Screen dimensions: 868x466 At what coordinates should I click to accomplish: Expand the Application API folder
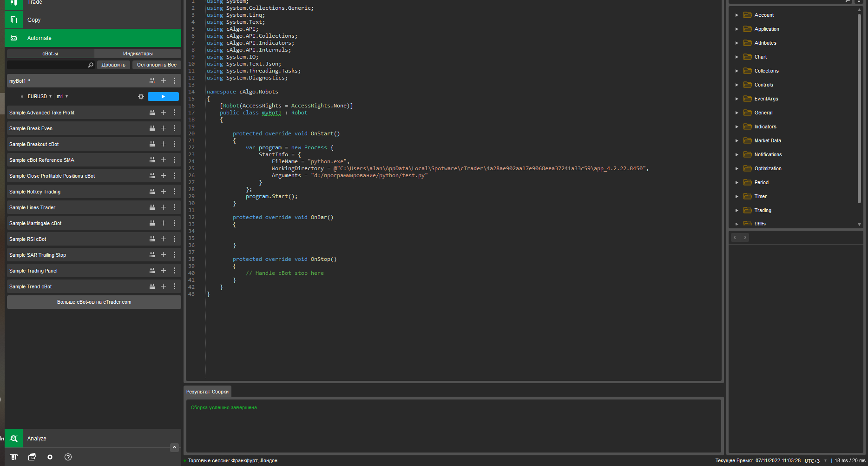tap(736, 29)
